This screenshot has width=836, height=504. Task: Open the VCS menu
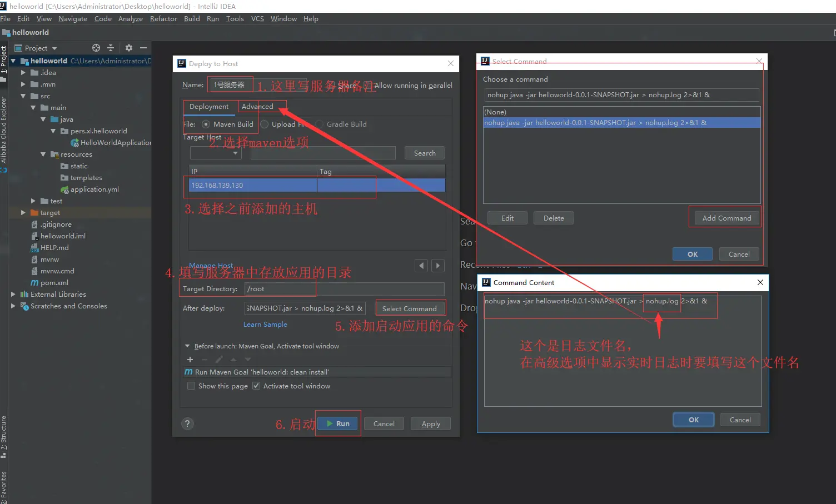(x=257, y=19)
